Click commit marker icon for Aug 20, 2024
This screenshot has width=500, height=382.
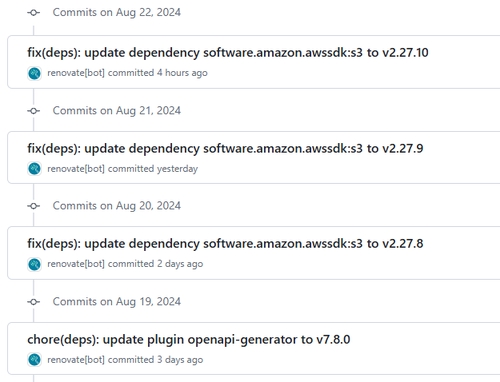(x=33, y=206)
